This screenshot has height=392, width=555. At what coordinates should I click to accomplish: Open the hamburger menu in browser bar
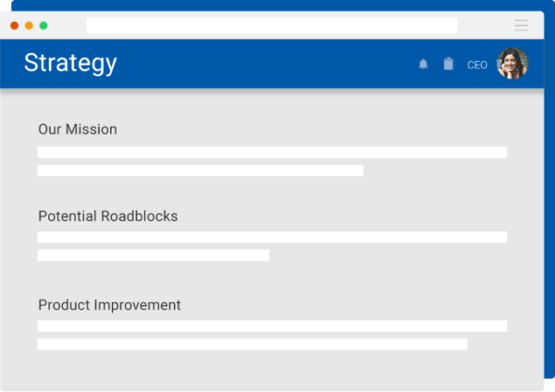(521, 25)
